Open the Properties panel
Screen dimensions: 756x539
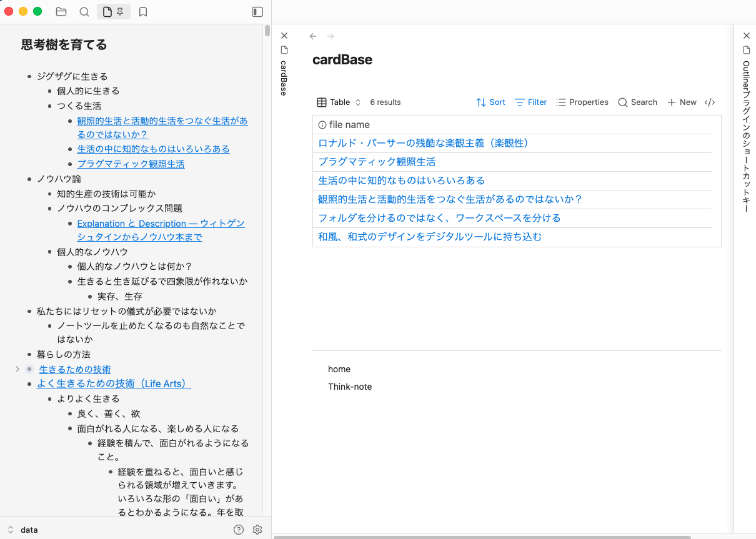click(582, 102)
